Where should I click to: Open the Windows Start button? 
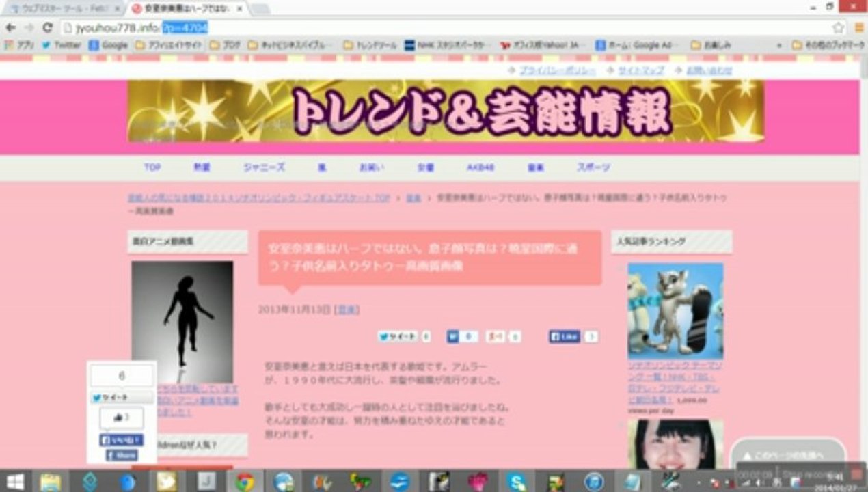coord(15,482)
